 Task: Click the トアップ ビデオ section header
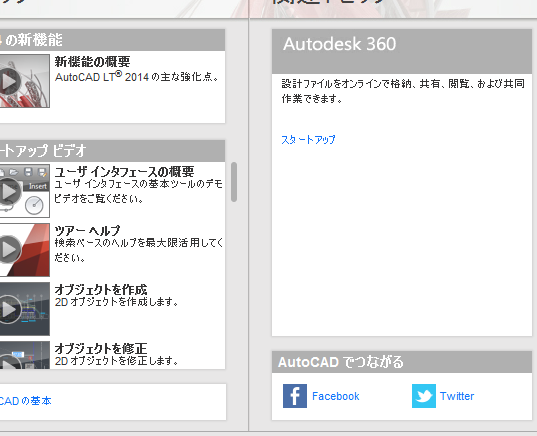tap(112, 151)
